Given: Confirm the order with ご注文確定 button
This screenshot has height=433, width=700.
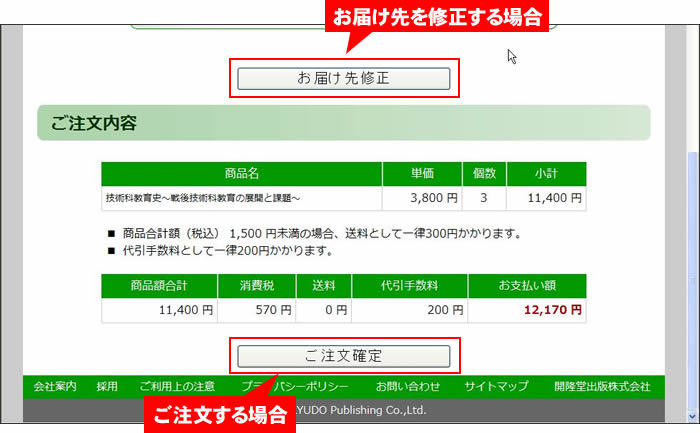Looking at the screenshot, I should [x=343, y=356].
